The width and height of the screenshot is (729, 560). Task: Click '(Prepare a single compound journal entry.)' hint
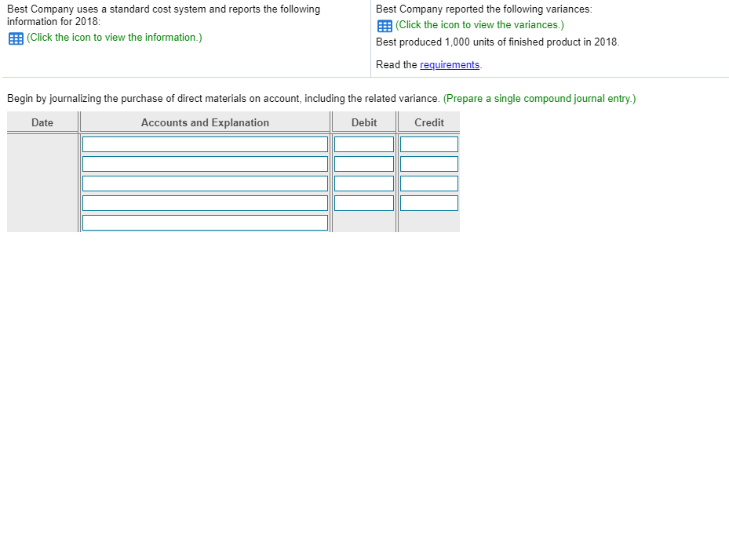coord(539,99)
